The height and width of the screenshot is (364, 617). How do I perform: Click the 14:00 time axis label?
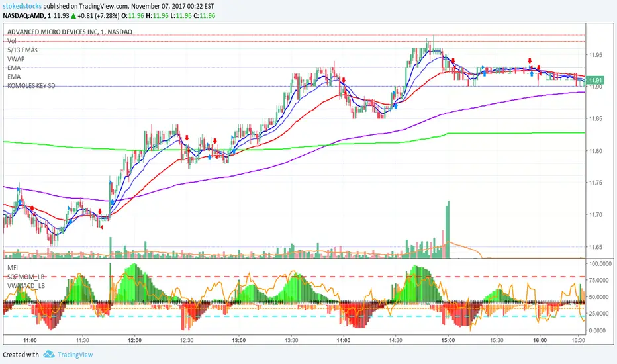click(344, 340)
